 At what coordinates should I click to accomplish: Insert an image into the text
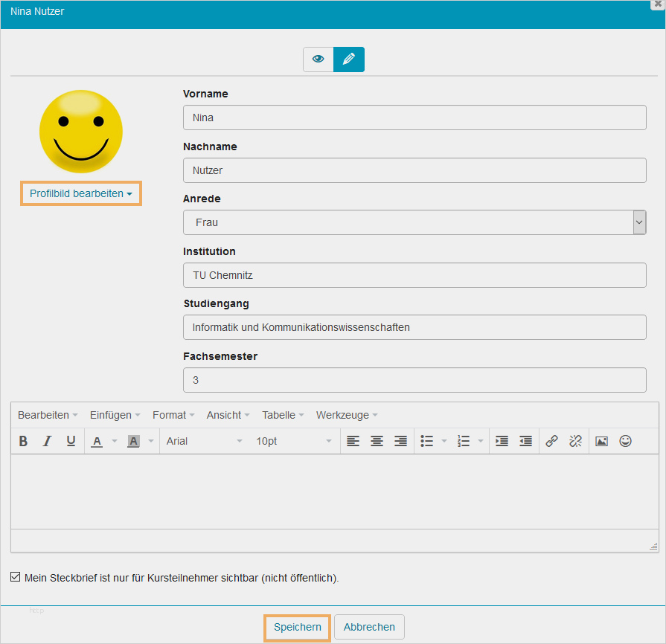[x=602, y=441]
